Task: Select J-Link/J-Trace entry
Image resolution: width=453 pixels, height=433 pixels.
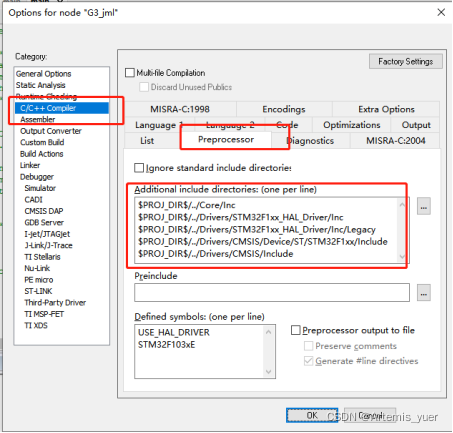Action: [x=48, y=245]
